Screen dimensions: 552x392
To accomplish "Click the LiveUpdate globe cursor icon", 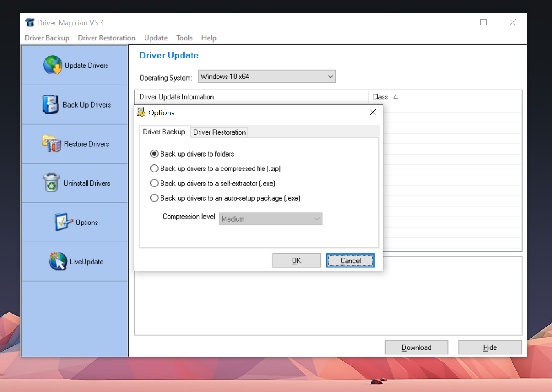I will pos(58,261).
